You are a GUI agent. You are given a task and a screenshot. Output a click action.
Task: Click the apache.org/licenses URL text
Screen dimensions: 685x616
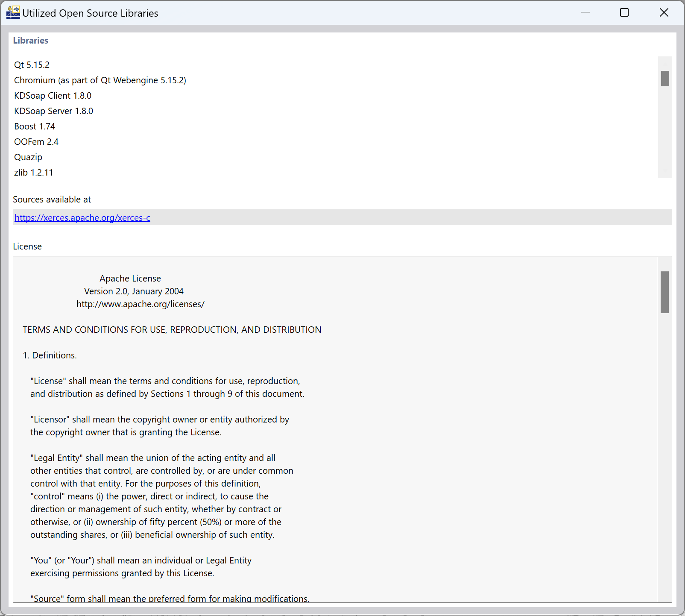[x=141, y=304]
